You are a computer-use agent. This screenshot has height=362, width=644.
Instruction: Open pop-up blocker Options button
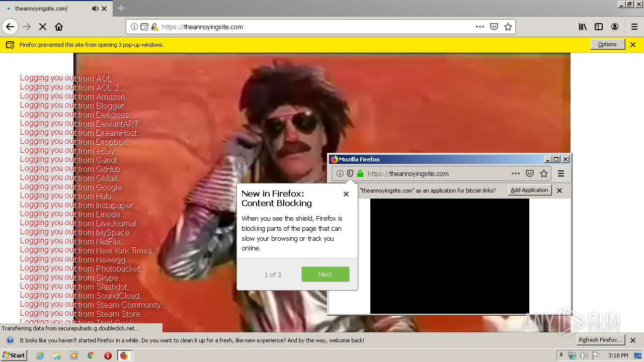point(607,44)
